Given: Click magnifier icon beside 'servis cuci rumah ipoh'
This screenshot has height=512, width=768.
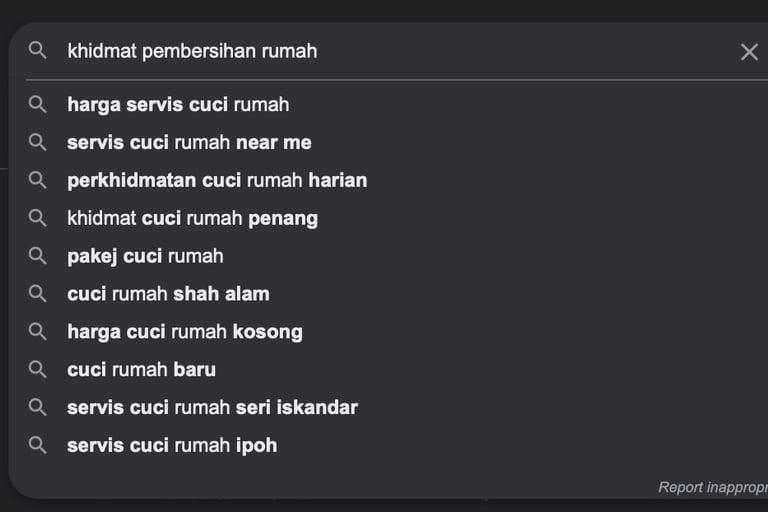Looking at the screenshot, I should [38, 446].
